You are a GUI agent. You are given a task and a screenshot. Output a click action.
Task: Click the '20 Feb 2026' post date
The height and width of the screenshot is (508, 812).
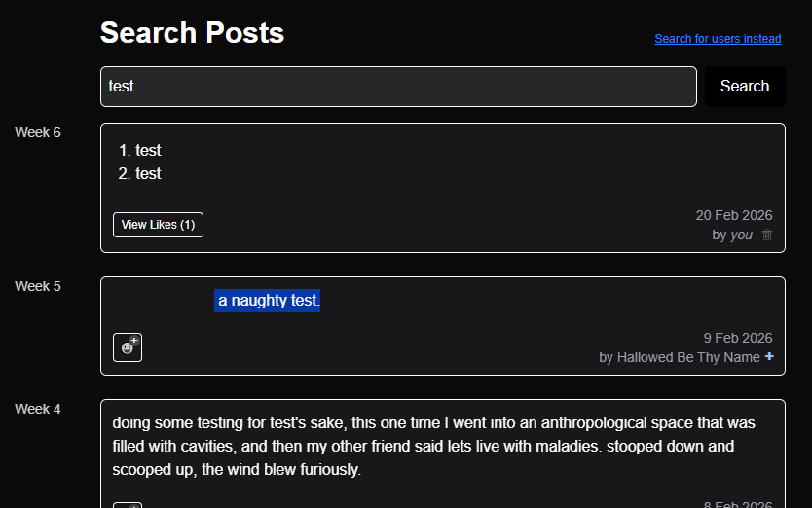733,215
